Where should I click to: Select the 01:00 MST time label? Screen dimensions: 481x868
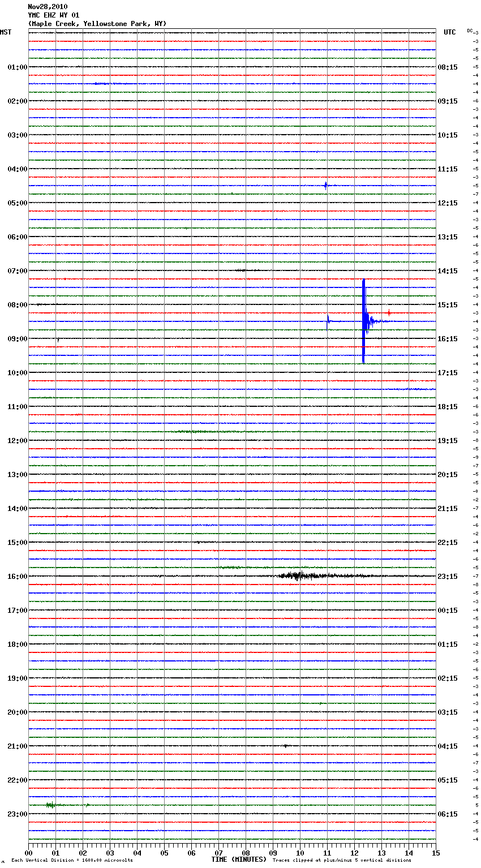(x=18, y=67)
